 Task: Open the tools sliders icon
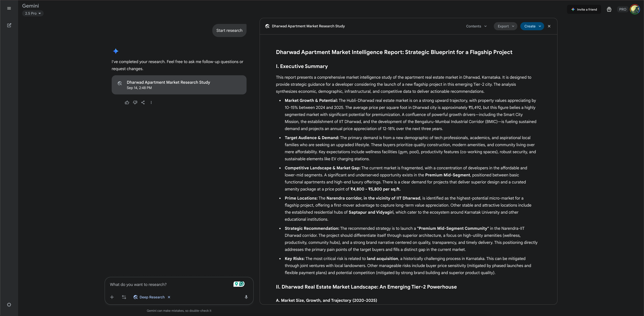[x=124, y=297]
